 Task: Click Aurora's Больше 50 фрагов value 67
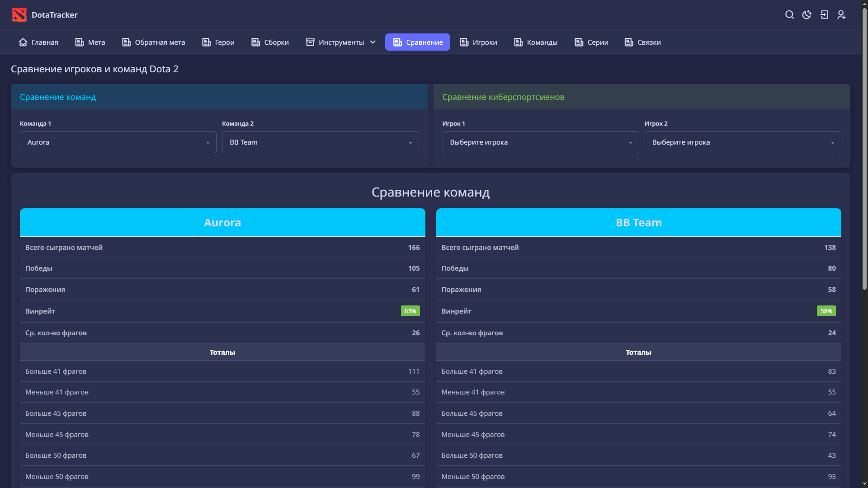tap(416, 455)
